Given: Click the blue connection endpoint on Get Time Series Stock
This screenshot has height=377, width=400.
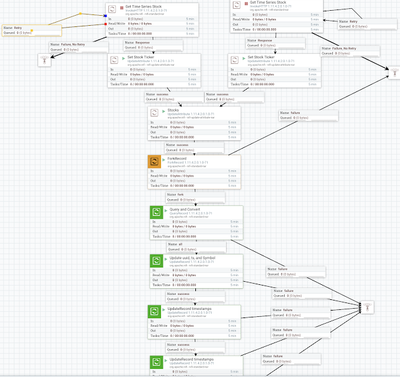Looking at the screenshot, I should (x=105, y=16).
